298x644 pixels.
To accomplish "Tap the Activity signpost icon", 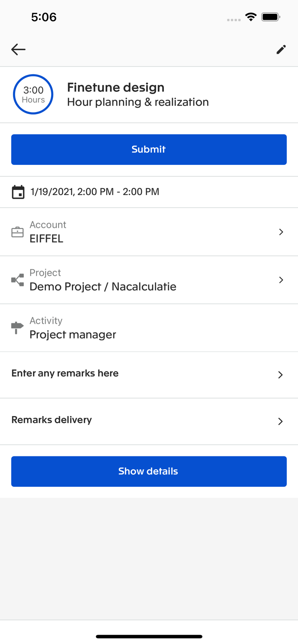I will [17, 328].
